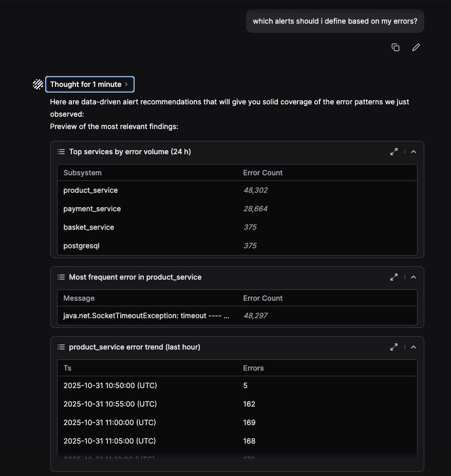
Task: Click the java.net.SocketTimeoutException message cell
Action: click(146, 316)
